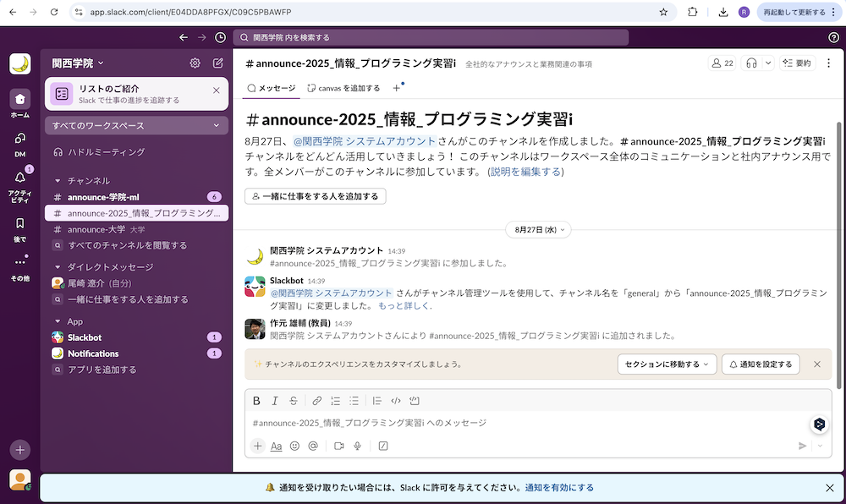The width and height of the screenshot is (846, 504).
Task: Toggle strikethrough formatting in the composer
Action: (x=293, y=400)
